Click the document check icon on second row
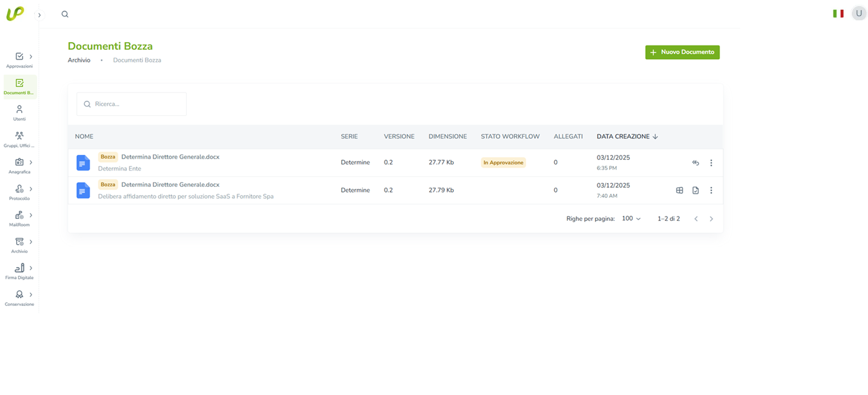This screenshot has width=868, height=395. [x=695, y=190]
